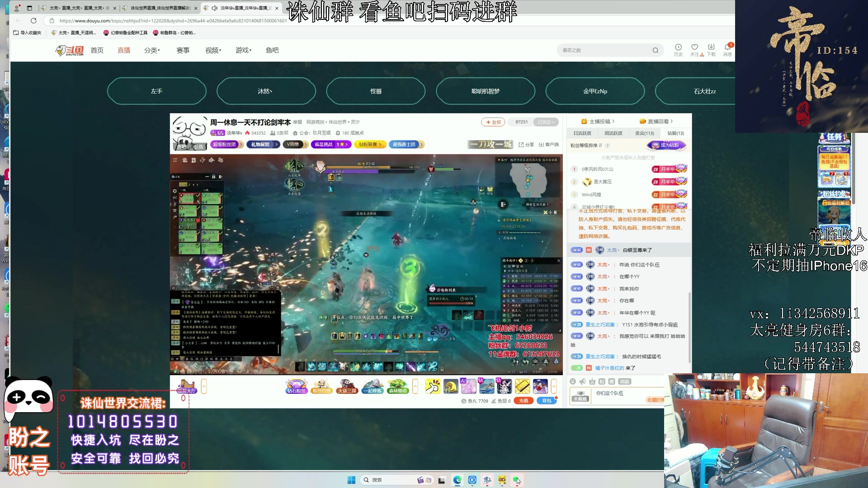Send the clapping hand gift

(x=433, y=387)
